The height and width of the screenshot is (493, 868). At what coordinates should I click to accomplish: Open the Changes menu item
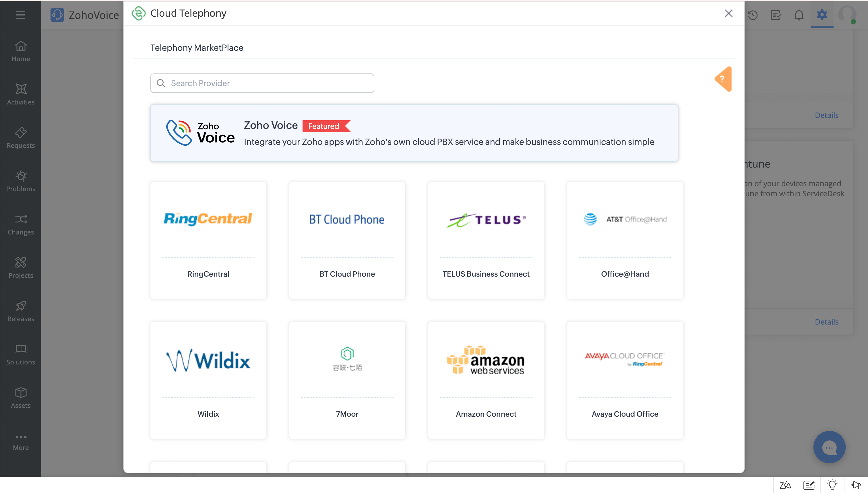[21, 224]
